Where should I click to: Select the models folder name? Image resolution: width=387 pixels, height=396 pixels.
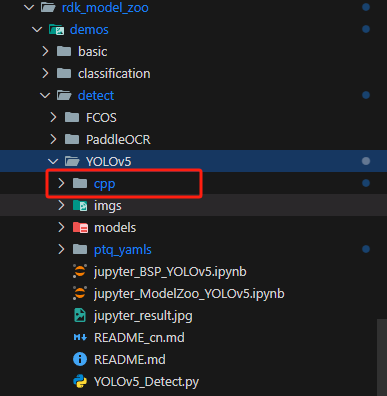pos(115,228)
